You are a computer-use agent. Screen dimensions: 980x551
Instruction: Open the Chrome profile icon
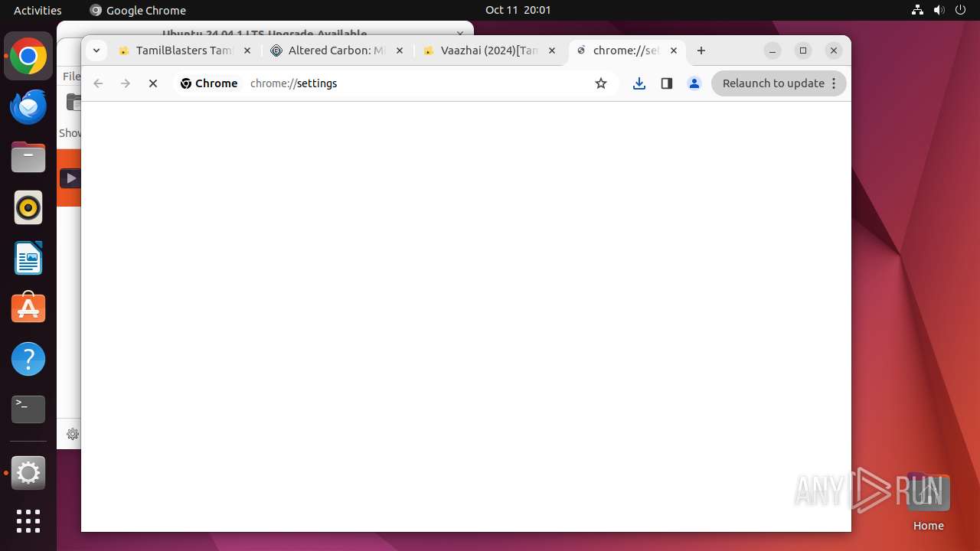click(x=694, y=83)
